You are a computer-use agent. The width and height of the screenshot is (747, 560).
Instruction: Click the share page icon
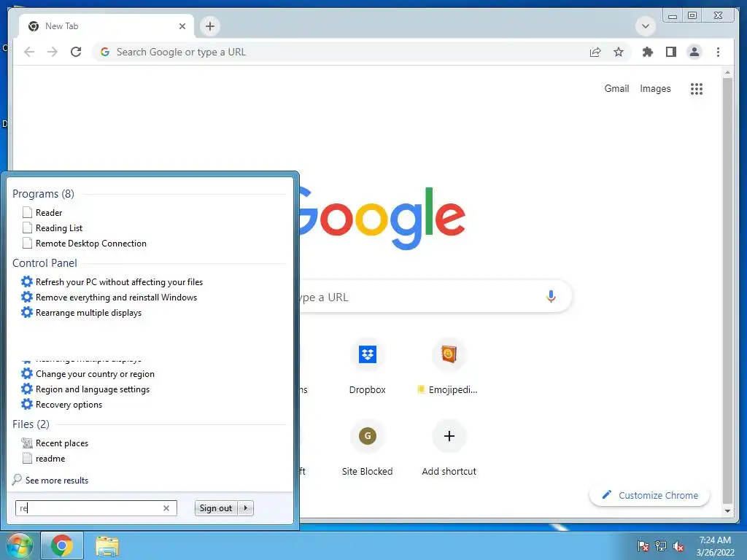coord(595,52)
